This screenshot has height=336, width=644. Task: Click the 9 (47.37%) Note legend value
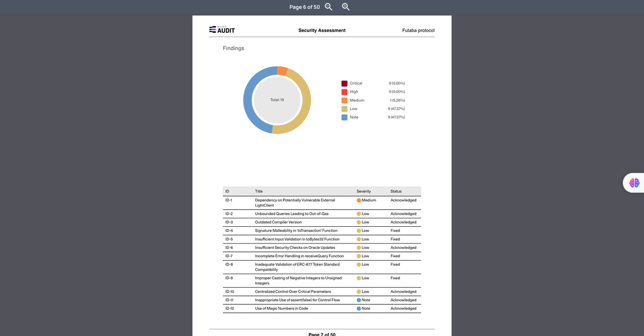(396, 117)
